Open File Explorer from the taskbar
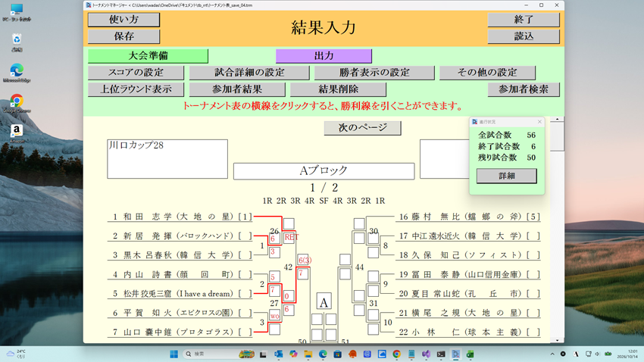 [308, 354]
